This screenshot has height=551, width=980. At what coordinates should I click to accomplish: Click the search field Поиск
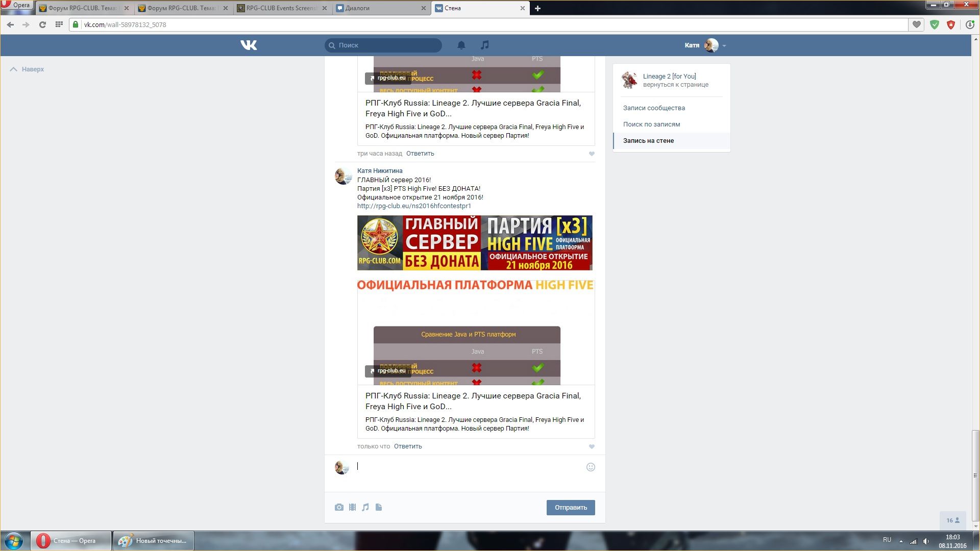click(383, 45)
